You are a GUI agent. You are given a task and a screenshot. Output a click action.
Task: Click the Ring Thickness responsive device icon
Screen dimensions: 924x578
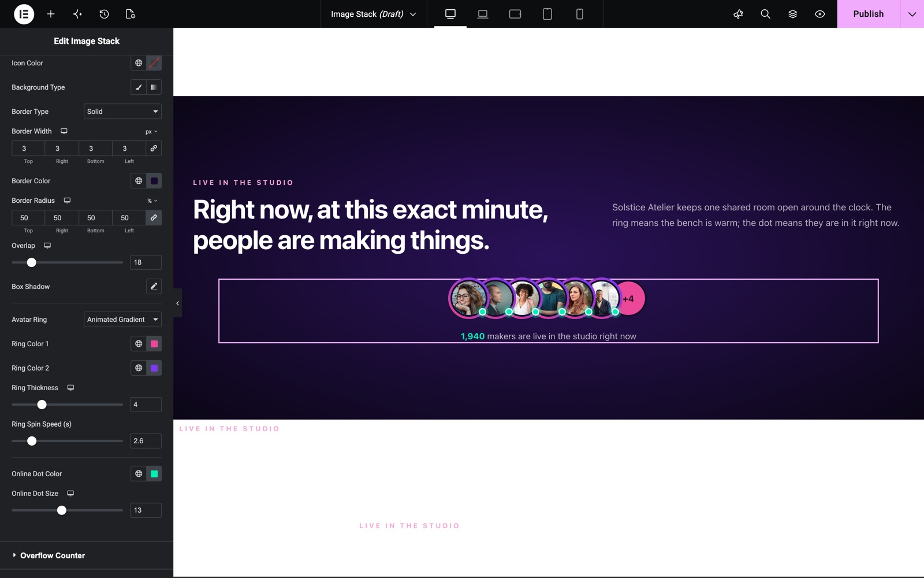pyautogui.click(x=70, y=388)
